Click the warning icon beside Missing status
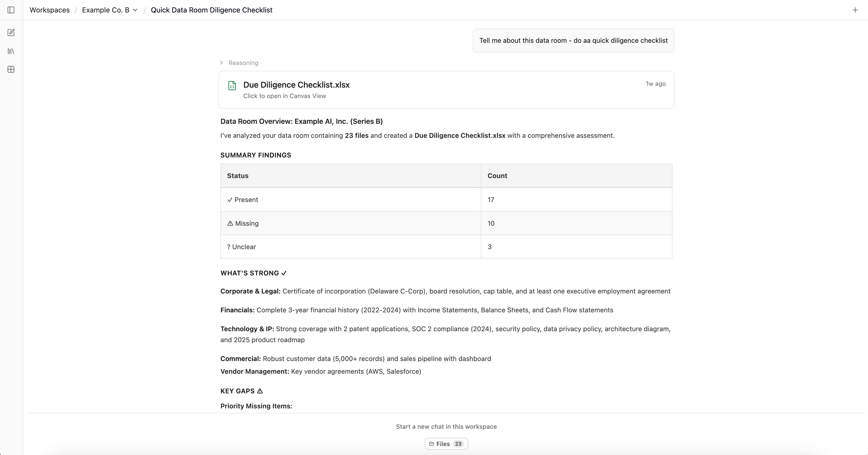 (x=230, y=223)
